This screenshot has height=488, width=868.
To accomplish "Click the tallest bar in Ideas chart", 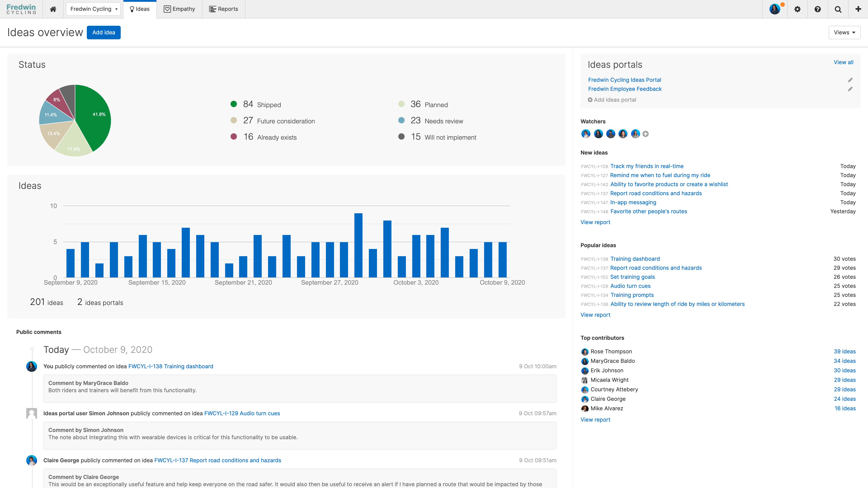I will pyautogui.click(x=358, y=245).
